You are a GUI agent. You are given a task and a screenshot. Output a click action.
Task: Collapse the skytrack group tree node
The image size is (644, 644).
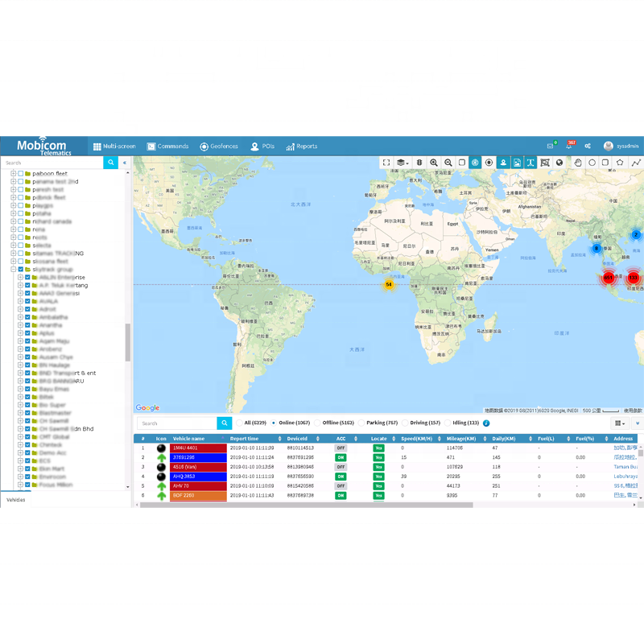point(13,270)
